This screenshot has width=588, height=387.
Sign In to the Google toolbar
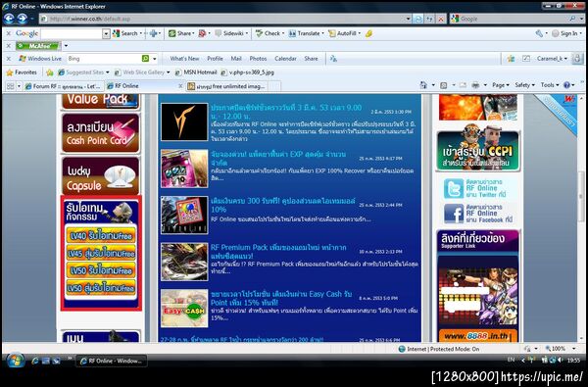(x=566, y=33)
